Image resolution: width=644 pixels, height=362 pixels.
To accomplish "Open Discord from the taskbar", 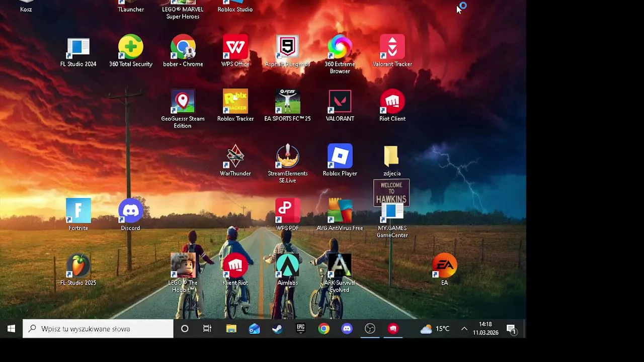I will click(x=347, y=329).
